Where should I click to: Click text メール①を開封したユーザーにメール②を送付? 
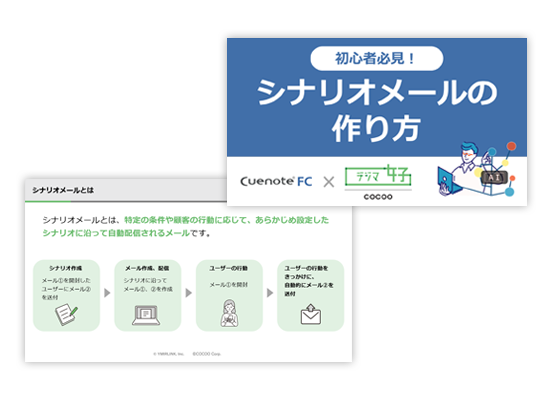coord(66,289)
